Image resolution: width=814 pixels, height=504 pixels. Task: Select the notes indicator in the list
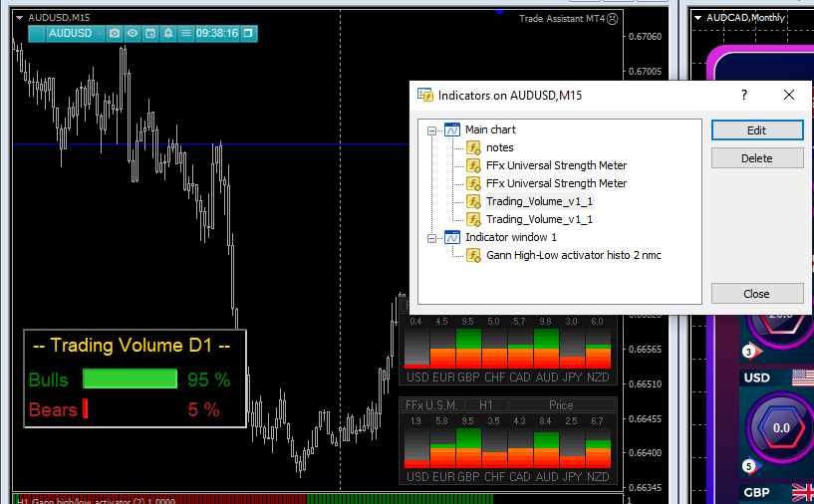499,148
